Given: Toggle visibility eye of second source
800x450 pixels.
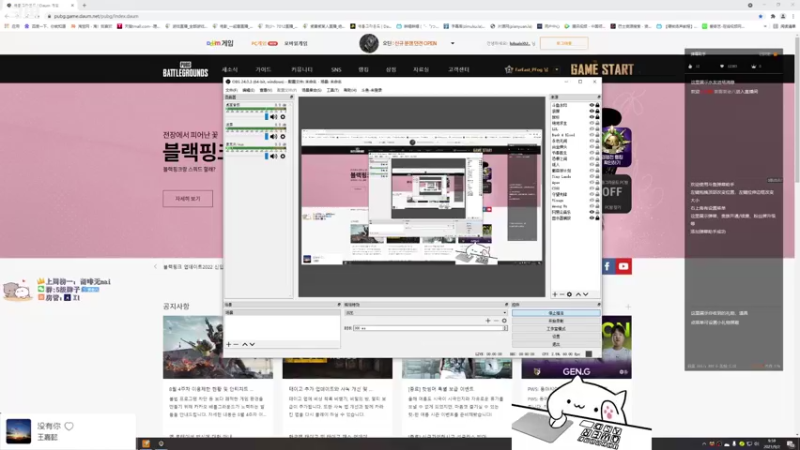Looking at the screenshot, I should (592, 111).
